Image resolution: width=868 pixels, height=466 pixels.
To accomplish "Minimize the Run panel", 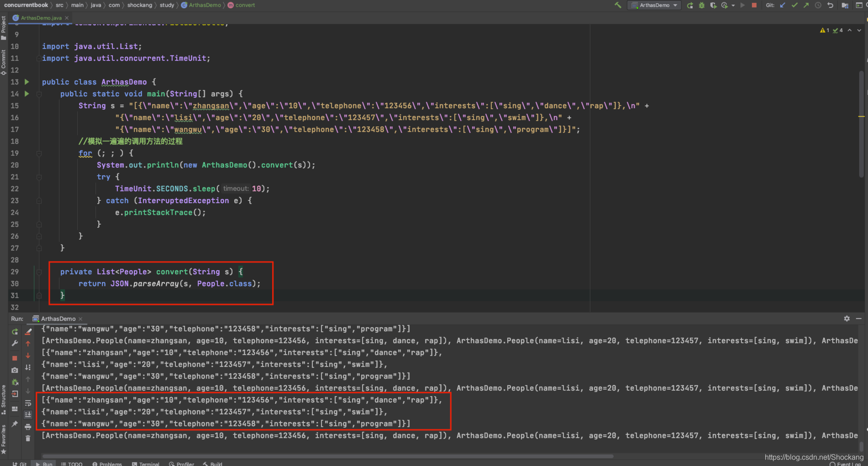I will pyautogui.click(x=858, y=319).
